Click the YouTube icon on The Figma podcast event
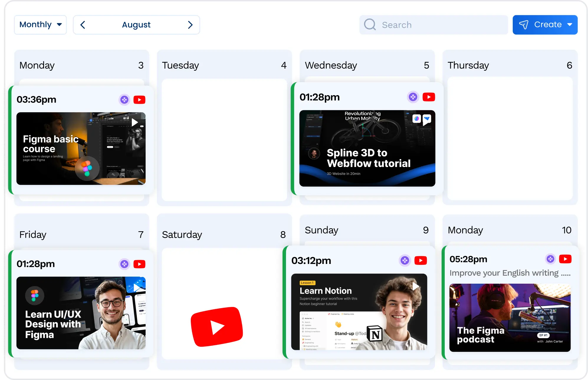 [566, 259]
